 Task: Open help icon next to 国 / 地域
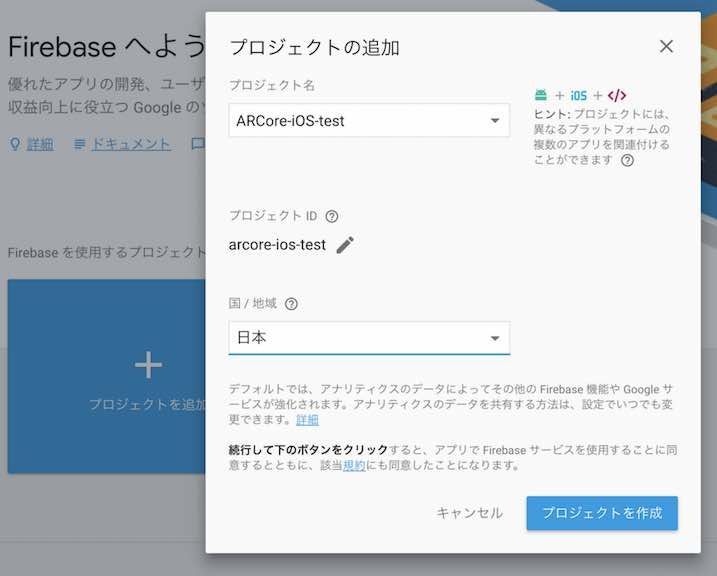coord(291,304)
